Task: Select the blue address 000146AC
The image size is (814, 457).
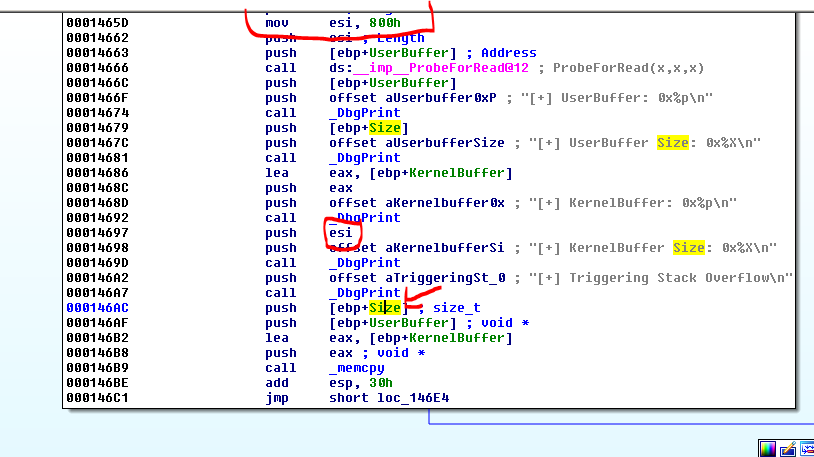Action: click(x=97, y=308)
